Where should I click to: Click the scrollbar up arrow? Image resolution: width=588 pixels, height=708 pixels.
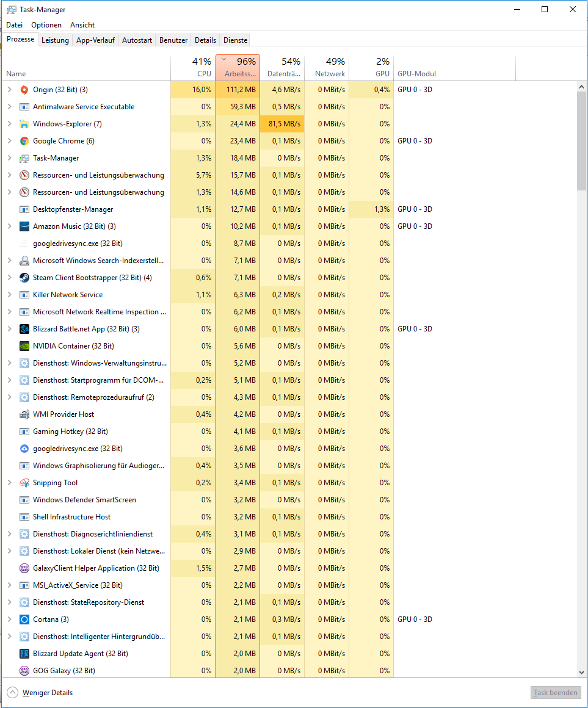coord(582,87)
